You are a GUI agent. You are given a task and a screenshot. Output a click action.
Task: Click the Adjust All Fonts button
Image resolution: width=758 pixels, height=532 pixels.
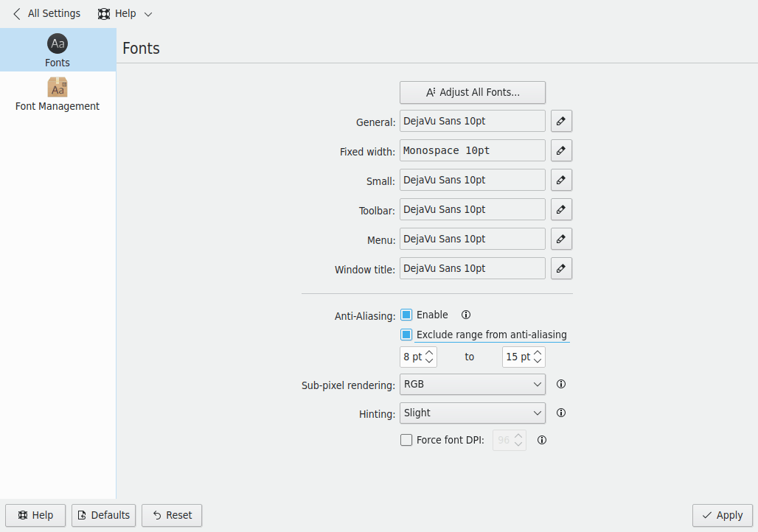472,92
